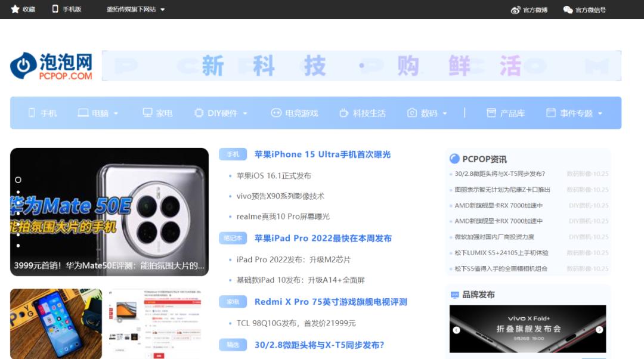Screen dimensions: 644x359
Task: Open the phone-in-hand thumbnail image
Action: [56, 324]
